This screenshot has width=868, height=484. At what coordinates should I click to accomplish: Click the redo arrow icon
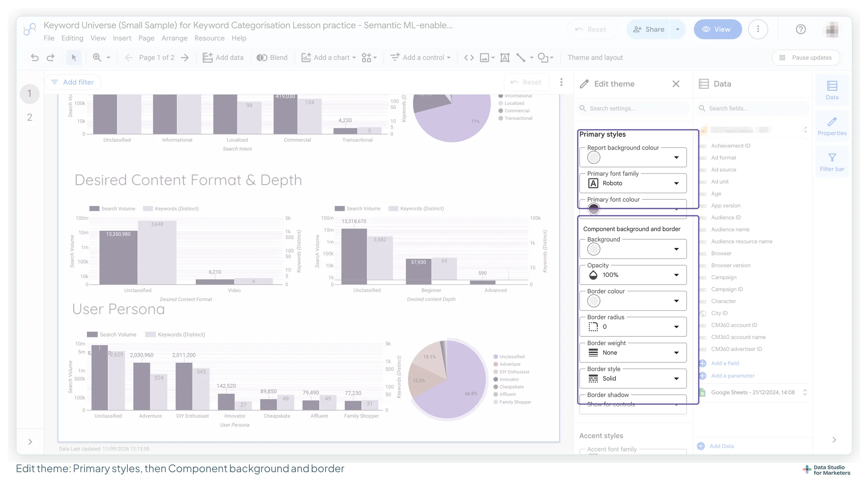click(x=51, y=58)
